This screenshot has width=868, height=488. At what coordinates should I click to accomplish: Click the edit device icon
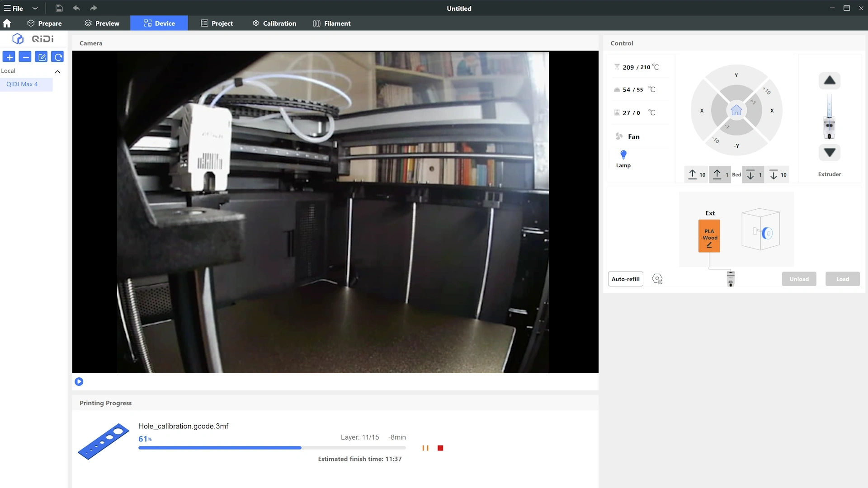tap(42, 57)
